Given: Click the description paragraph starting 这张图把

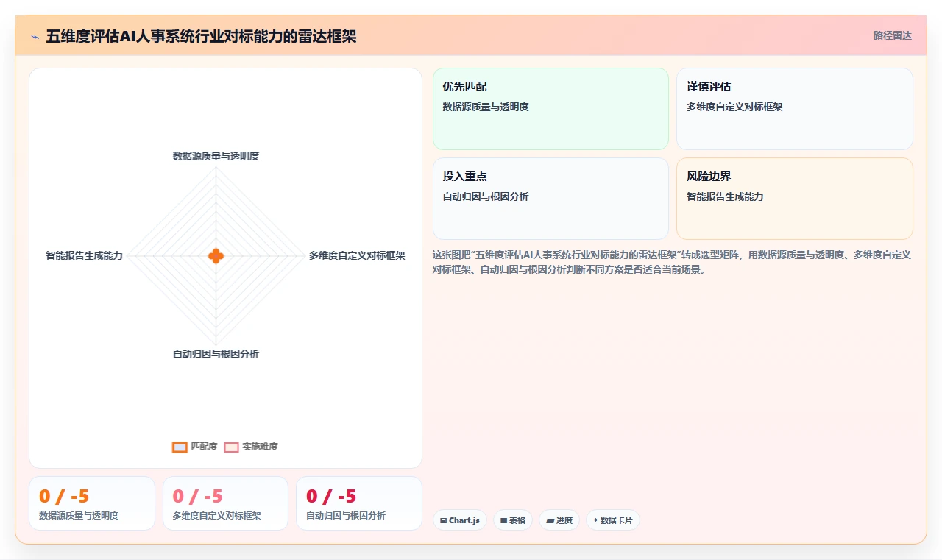Looking at the screenshot, I should [x=672, y=262].
